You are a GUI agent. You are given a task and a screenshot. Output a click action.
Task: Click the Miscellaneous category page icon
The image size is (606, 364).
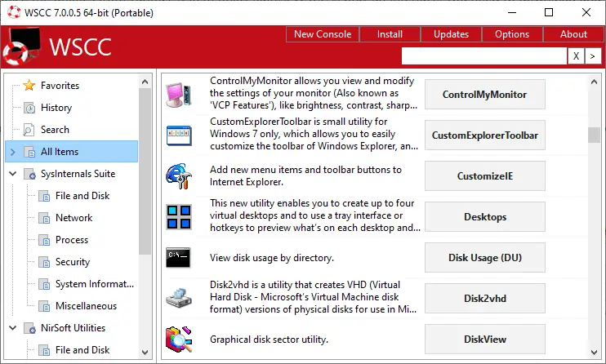coord(44,306)
